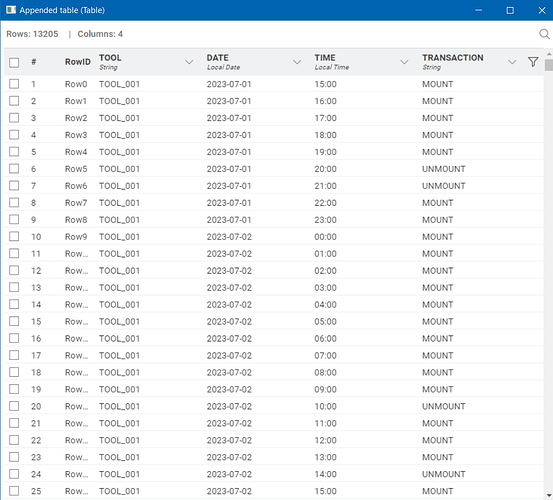Tick the checkbox for row 20

pos(14,406)
